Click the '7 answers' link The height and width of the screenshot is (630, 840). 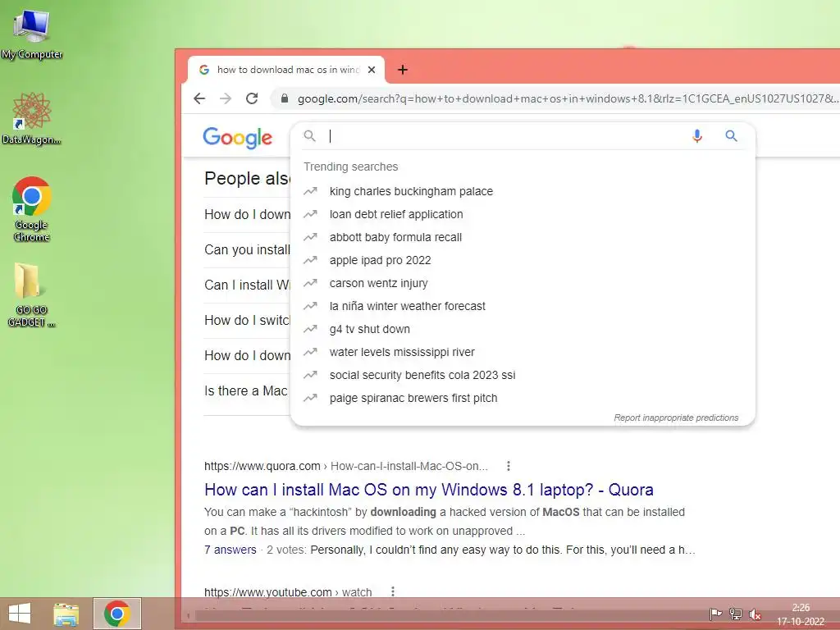click(231, 550)
